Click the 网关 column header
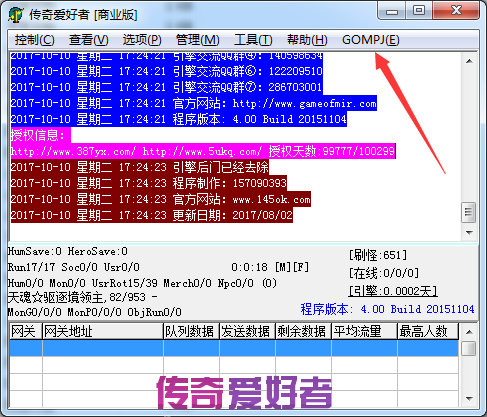Viewport: 487px width, 417px height. pyautogui.click(x=26, y=331)
